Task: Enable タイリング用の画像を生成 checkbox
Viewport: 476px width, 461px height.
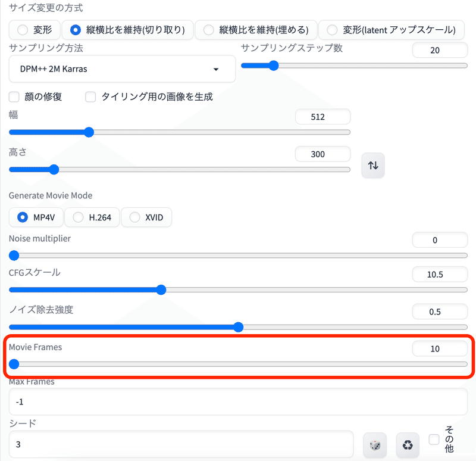Action: tap(90, 97)
